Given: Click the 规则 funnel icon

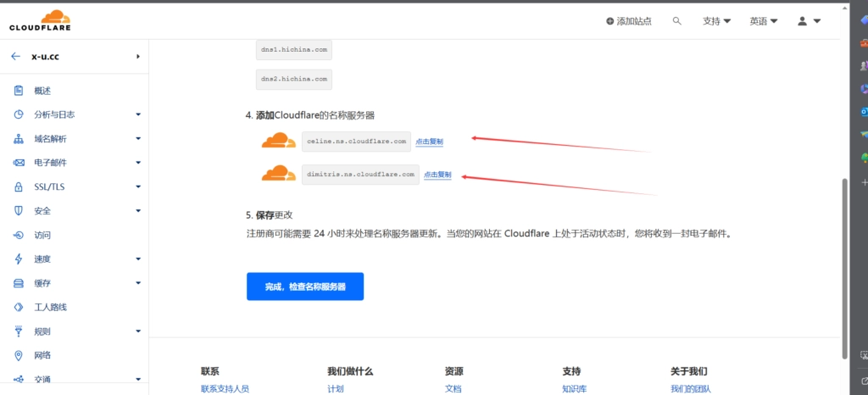Looking at the screenshot, I should (x=19, y=331).
